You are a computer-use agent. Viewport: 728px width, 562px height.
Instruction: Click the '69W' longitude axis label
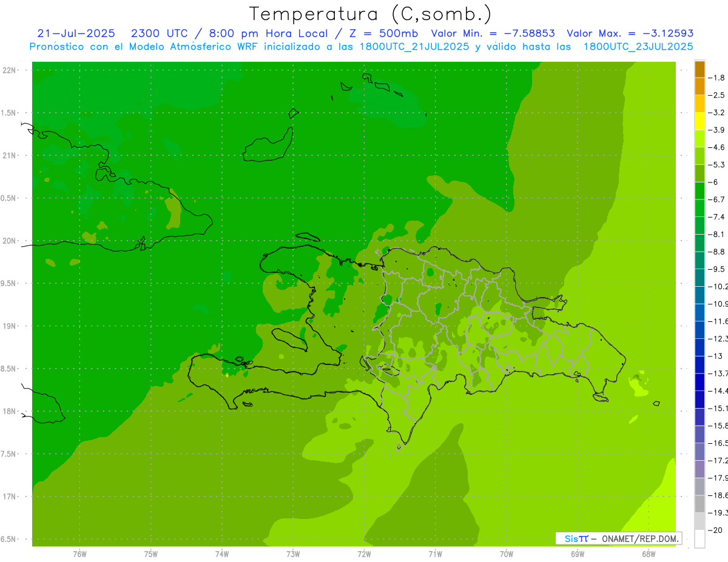tap(577, 554)
